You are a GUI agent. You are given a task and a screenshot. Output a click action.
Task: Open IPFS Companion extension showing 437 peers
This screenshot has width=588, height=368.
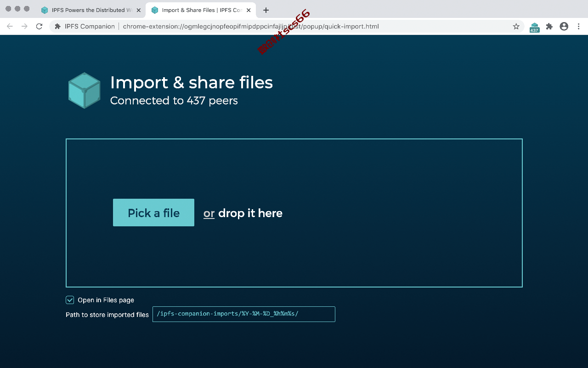tap(534, 27)
